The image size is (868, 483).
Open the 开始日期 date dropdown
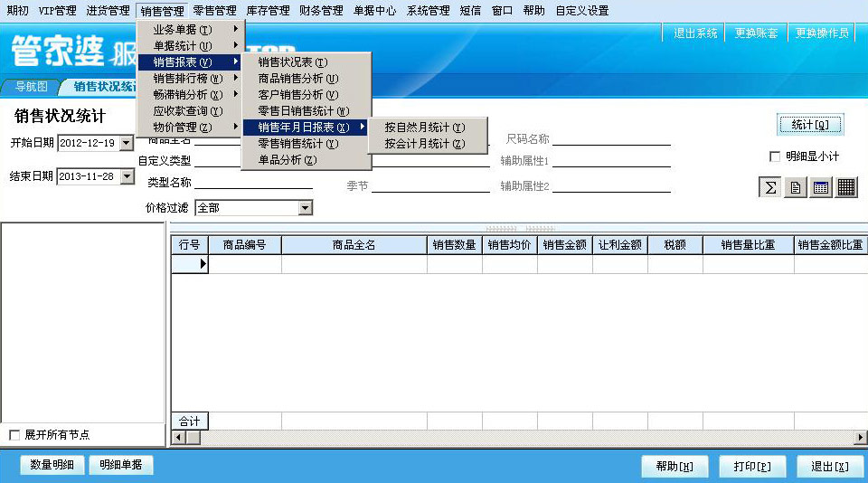pyautogui.click(x=126, y=143)
